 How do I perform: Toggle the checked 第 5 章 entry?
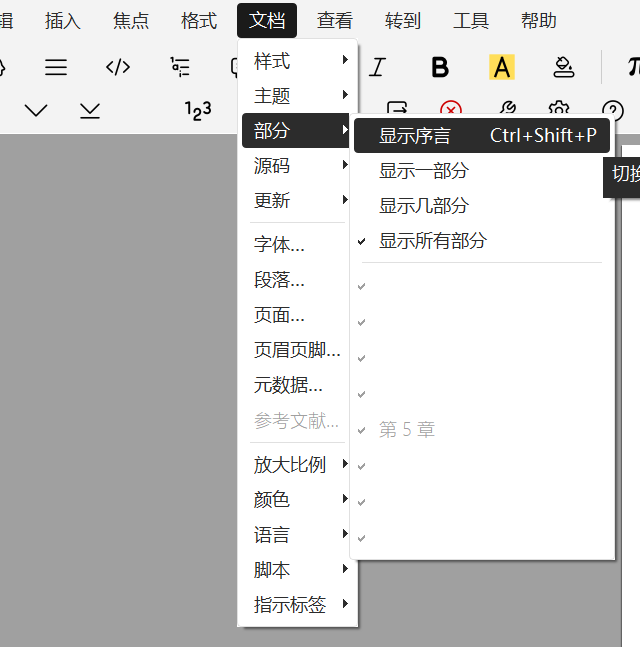click(406, 430)
